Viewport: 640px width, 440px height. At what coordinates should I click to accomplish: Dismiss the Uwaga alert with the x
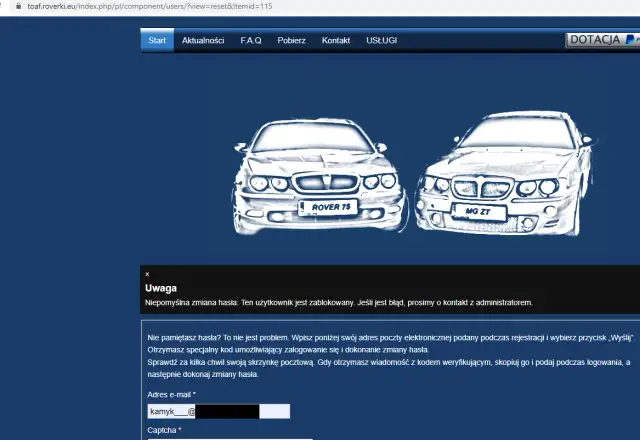[x=147, y=273]
